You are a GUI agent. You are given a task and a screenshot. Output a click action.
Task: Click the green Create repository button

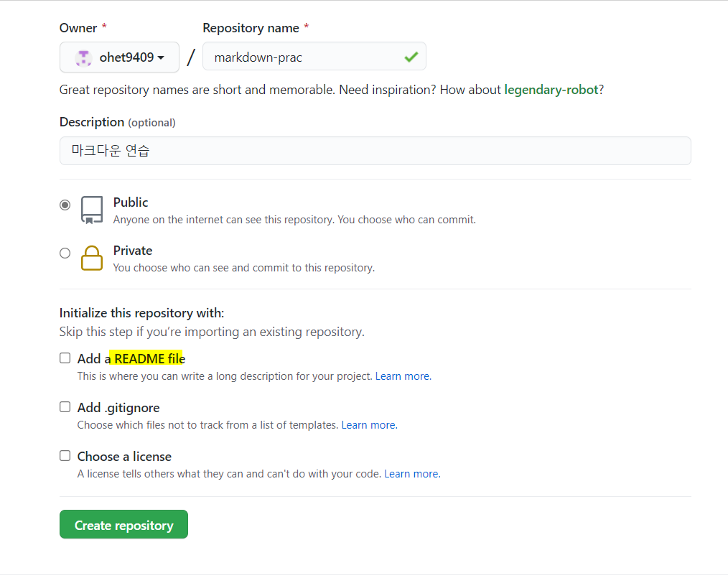tap(123, 525)
